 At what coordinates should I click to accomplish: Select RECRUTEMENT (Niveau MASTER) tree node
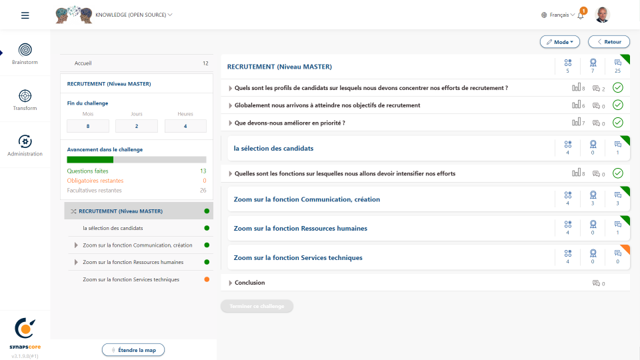pyautogui.click(x=138, y=211)
